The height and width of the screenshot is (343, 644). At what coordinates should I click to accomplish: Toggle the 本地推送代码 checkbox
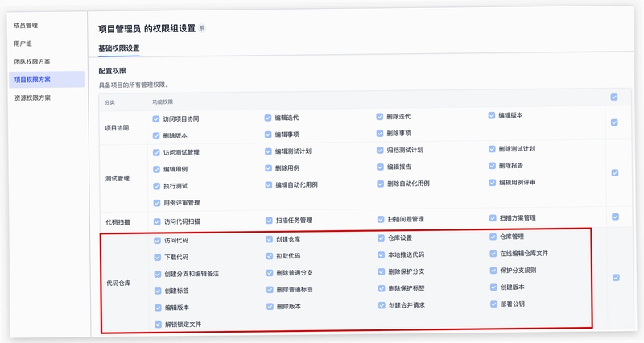tap(381, 255)
